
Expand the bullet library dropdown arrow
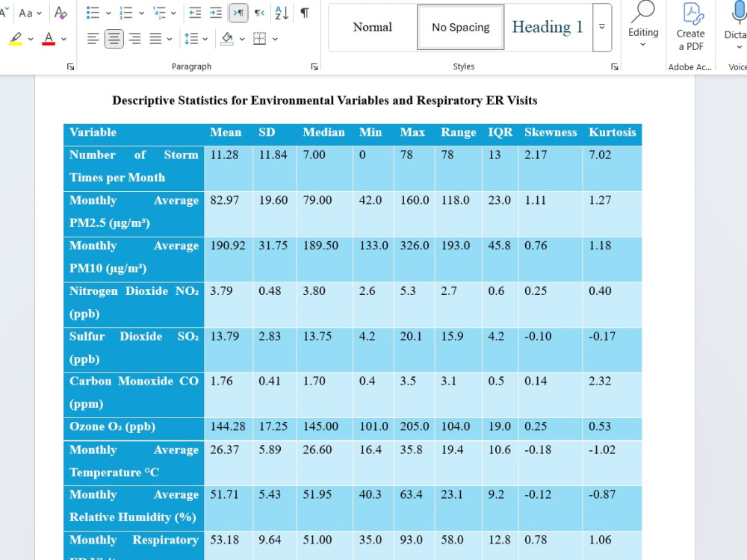pos(108,13)
